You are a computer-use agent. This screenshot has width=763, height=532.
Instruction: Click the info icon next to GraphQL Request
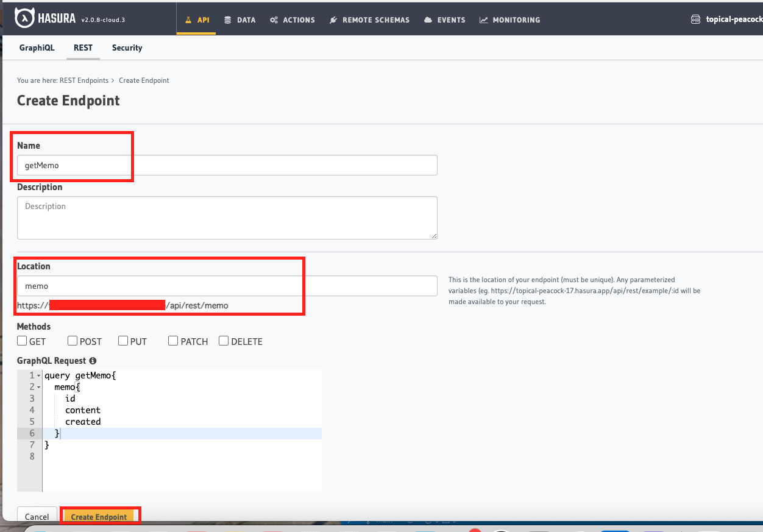click(92, 360)
